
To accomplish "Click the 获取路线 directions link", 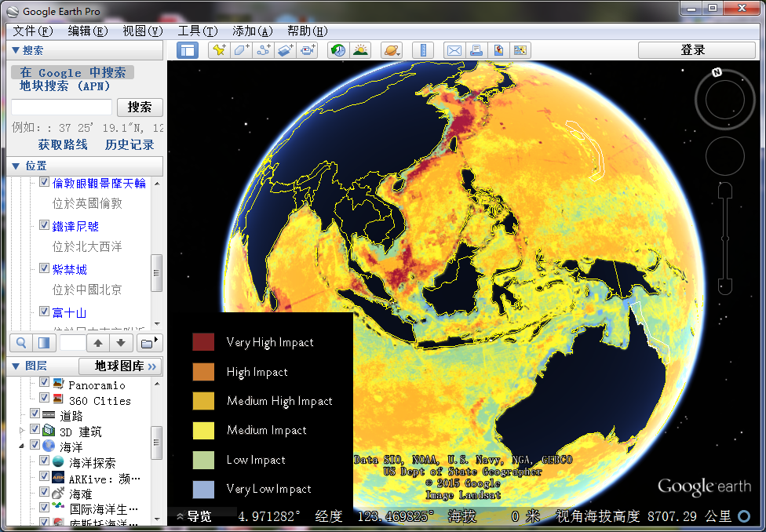I will coord(63,145).
